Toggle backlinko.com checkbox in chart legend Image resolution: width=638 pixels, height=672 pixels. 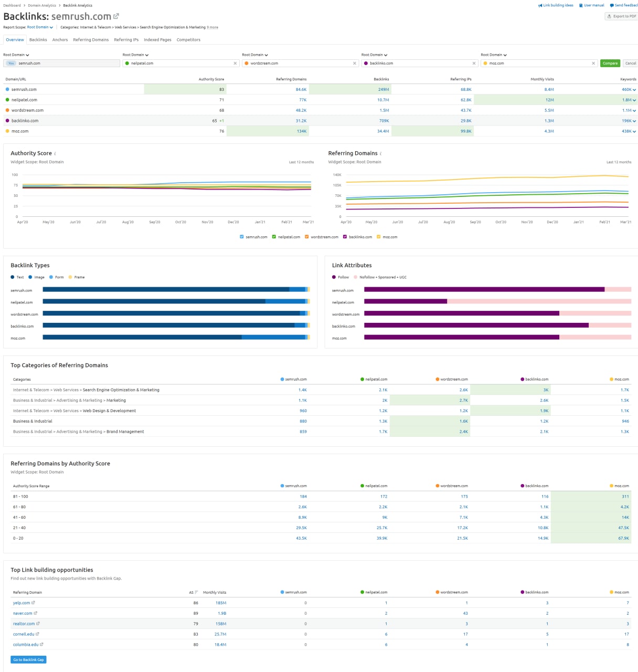click(345, 237)
